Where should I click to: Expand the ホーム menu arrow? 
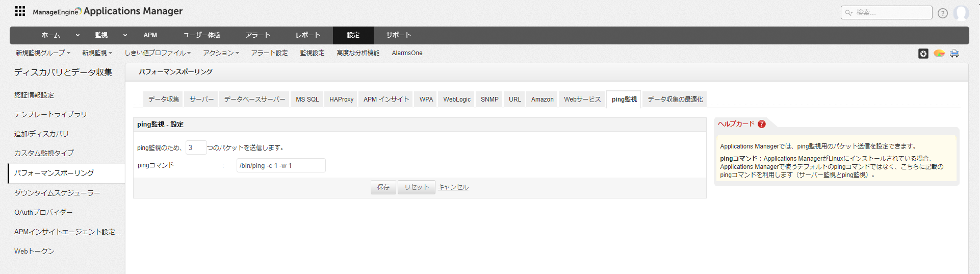click(x=78, y=35)
